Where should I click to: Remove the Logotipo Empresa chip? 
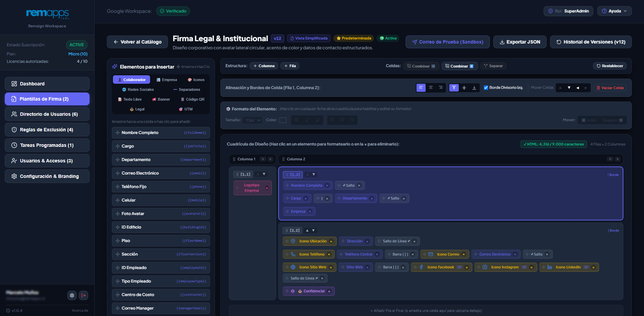point(267,188)
